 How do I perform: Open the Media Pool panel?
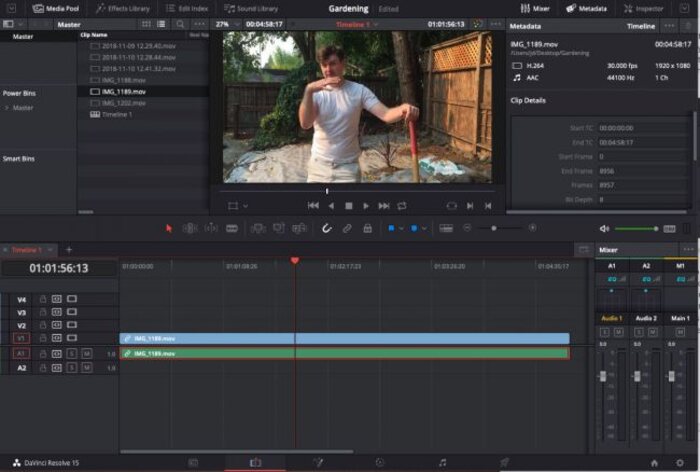(56, 8)
